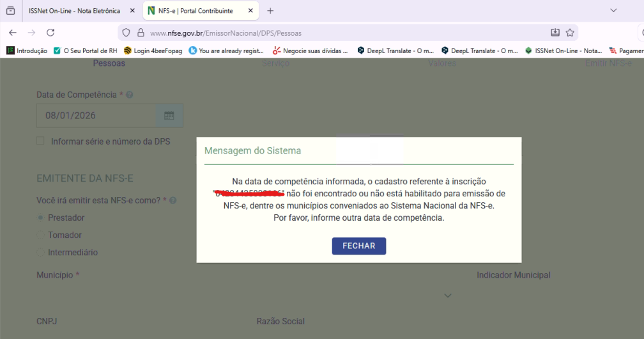Choose the Intermediário radio option
This screenshot has height=339, width=644.
[41, 252]
